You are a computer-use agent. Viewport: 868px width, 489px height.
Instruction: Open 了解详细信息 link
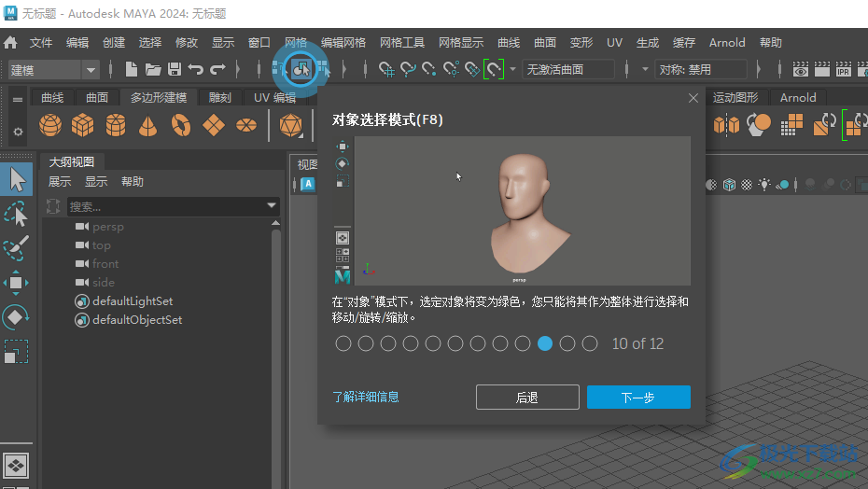click(x=365, y=397)
